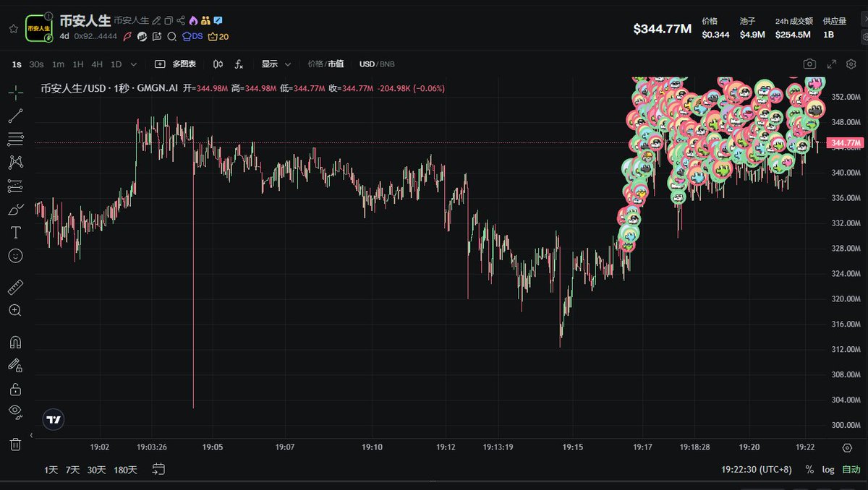Edit token name with the pencil icon

(x=156, y=20)
